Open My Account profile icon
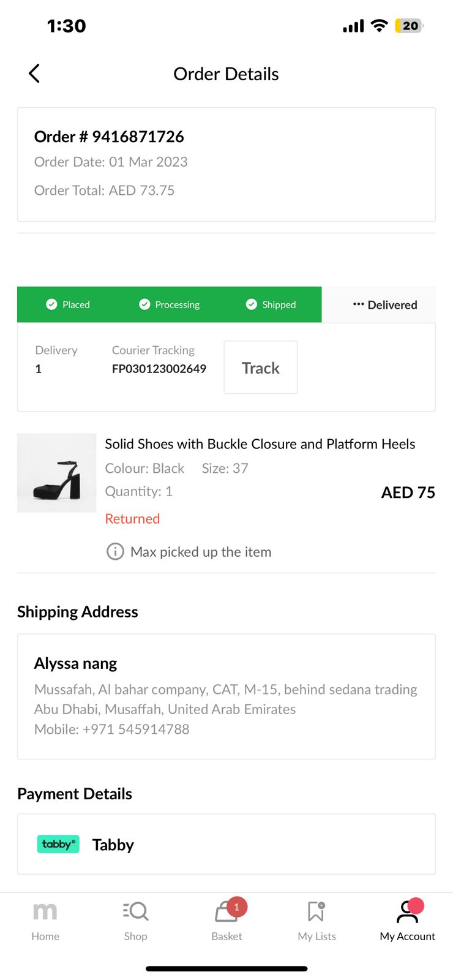 coord(407,911)
